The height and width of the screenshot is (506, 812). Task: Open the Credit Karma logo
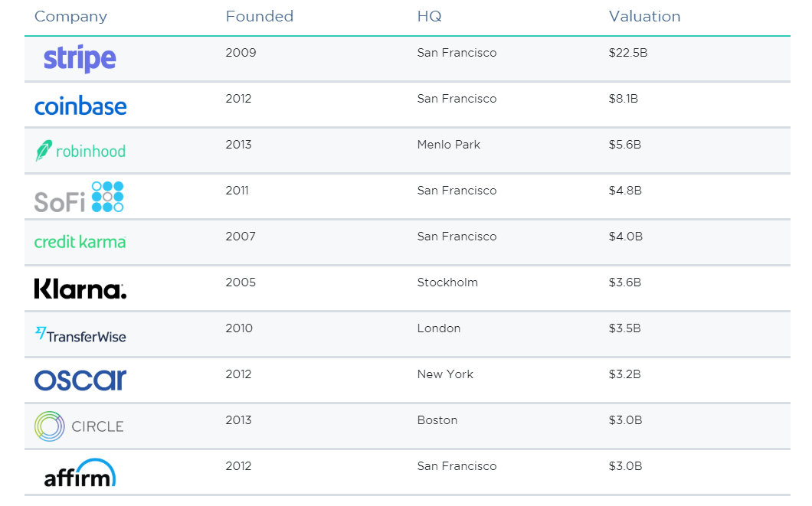[80, 242]
